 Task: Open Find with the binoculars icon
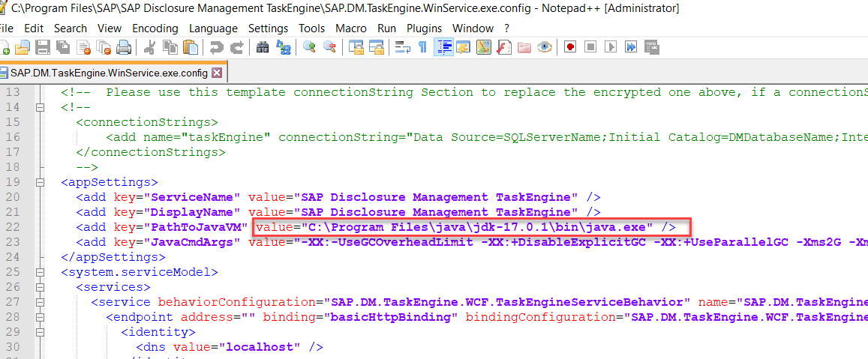click(263, 47)
